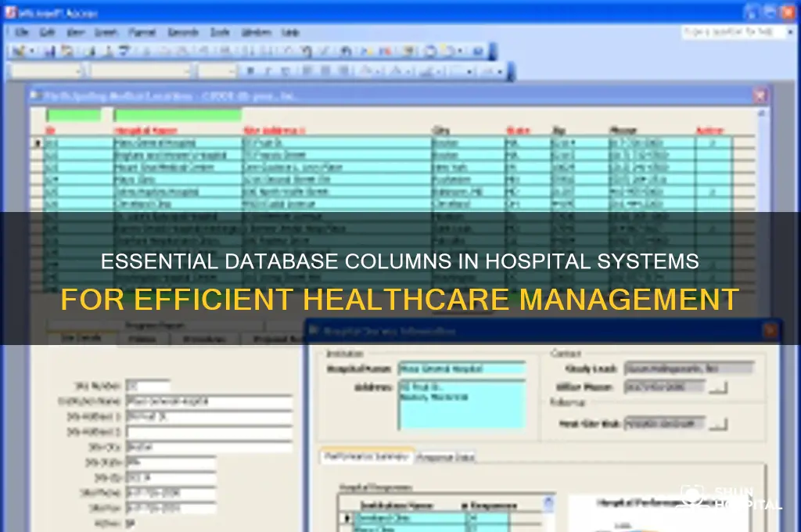This screenshot has width=801, height=532.
Task: Click the Study Lead field
Action: tap(689, 368)
